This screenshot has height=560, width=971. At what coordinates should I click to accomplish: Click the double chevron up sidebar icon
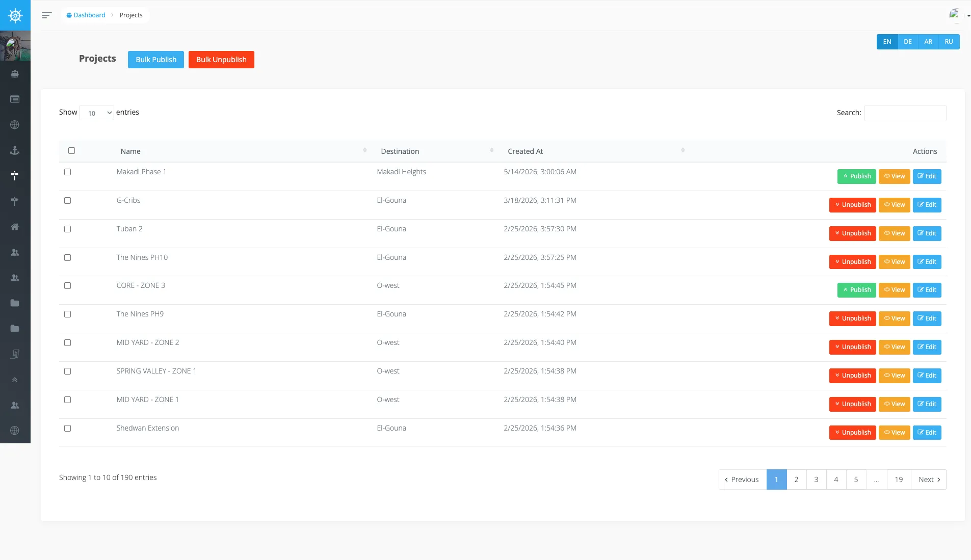[x=15, y=380]
